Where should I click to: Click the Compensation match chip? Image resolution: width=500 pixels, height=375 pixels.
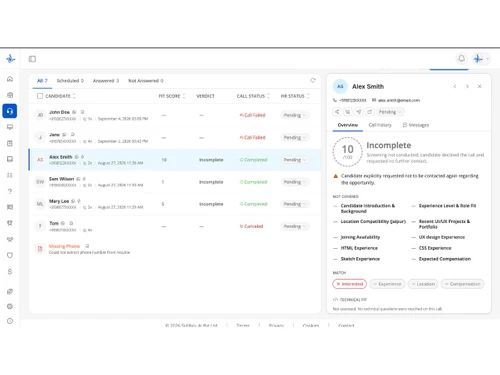pos(462,284)
